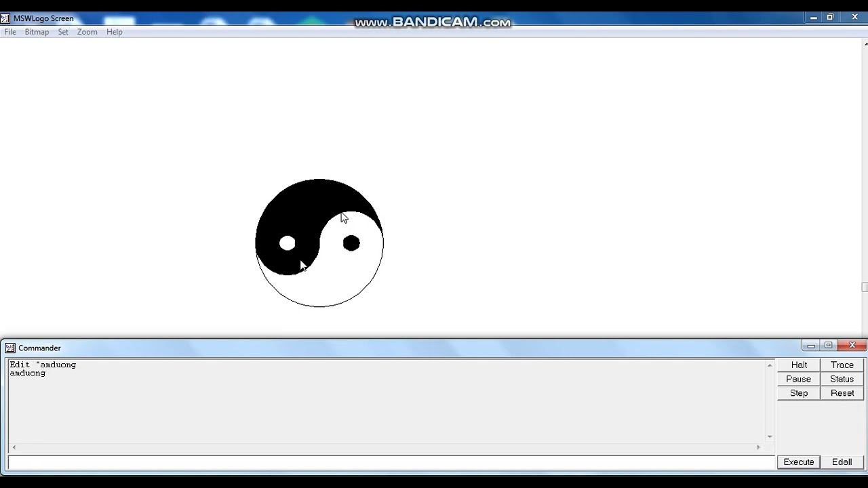
Task: Open the File menu
Action: coord(10,32)
